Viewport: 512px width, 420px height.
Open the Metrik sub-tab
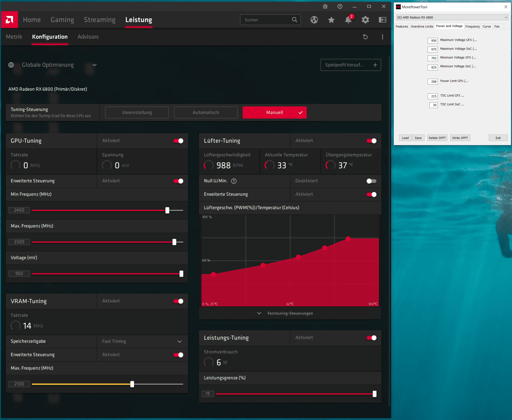pos(14,37)
